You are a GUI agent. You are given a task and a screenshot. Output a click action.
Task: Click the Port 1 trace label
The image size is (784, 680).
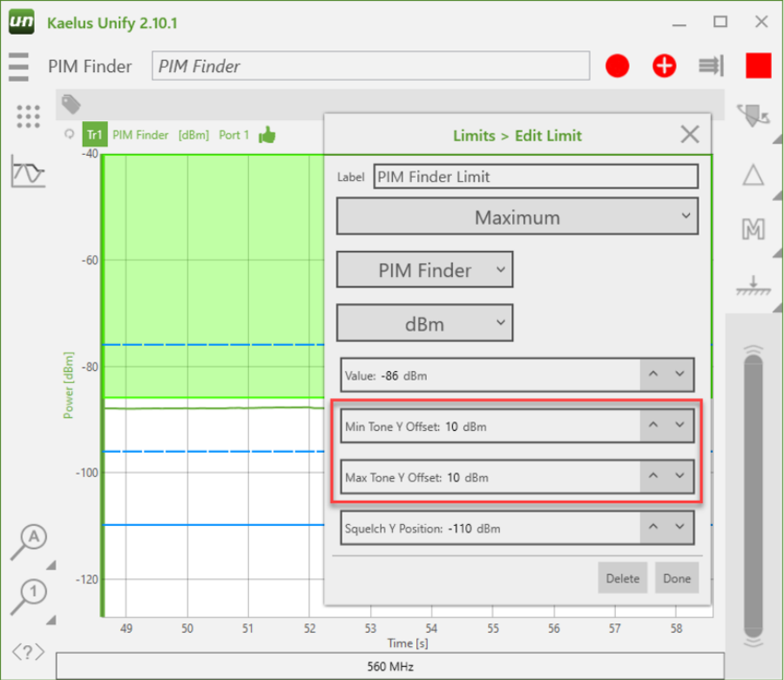[233, 135]
